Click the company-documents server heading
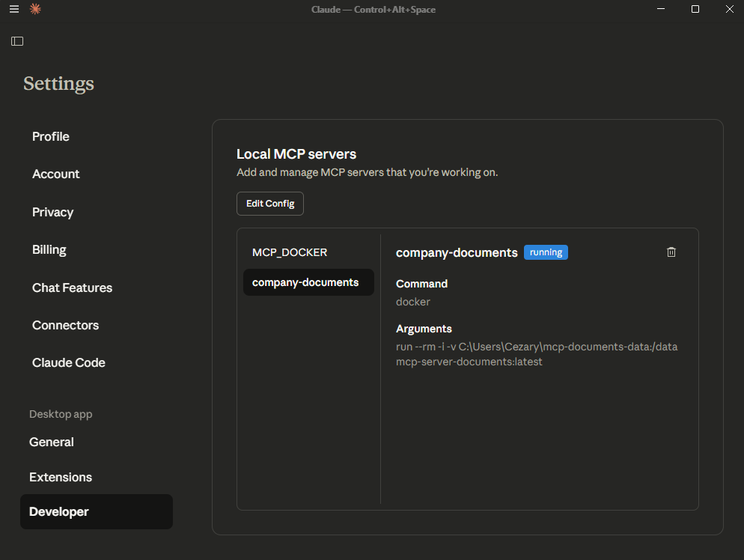744x560 pixels. coord(457,252)
